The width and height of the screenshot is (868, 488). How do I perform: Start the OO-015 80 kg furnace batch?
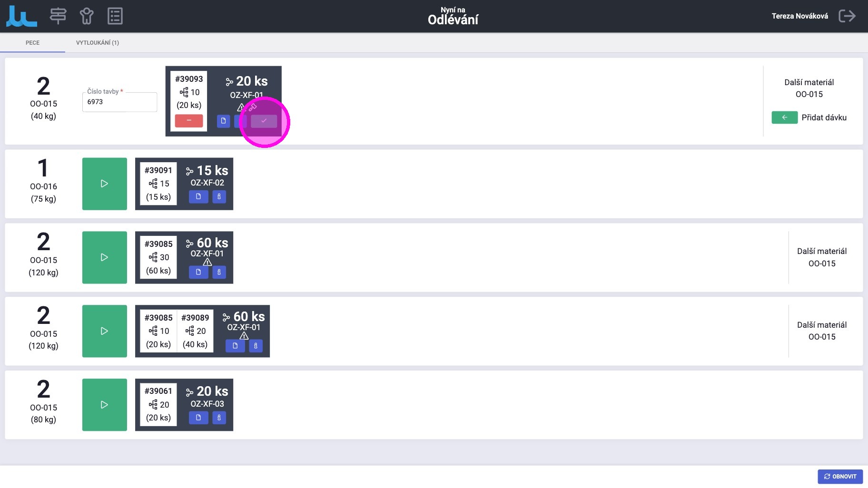coord(105,405)
